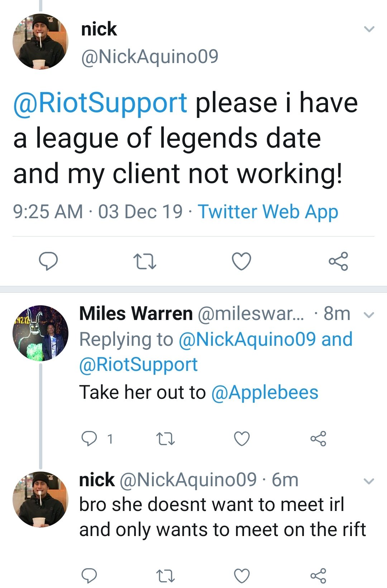Open the @Applebees mention link

(x=264, y=392)
